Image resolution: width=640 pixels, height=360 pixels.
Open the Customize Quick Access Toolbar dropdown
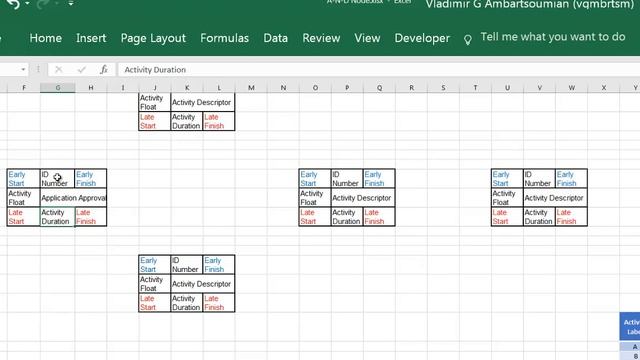tap(71, 4)
